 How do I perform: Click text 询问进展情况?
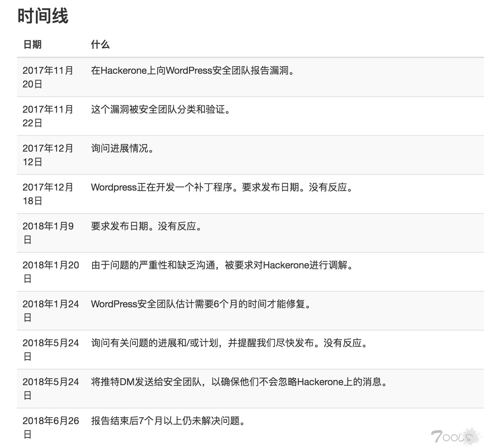click(119, 149)
